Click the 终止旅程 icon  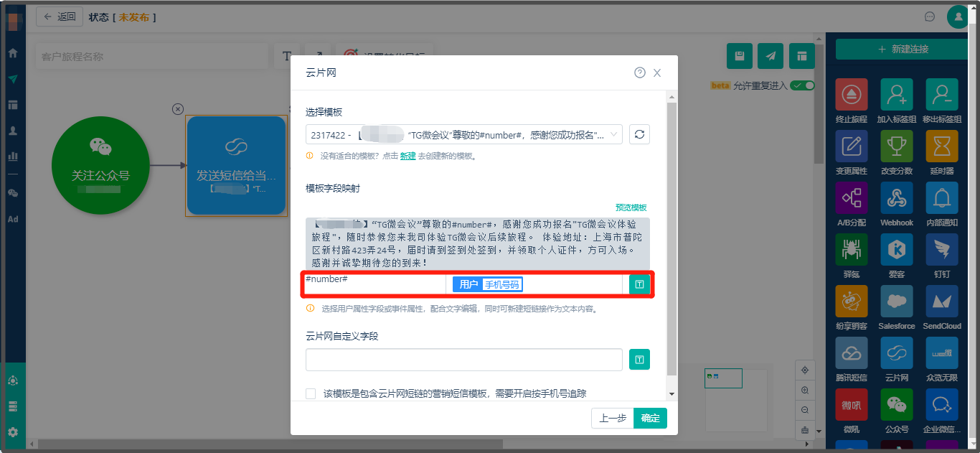click(852, 94)
